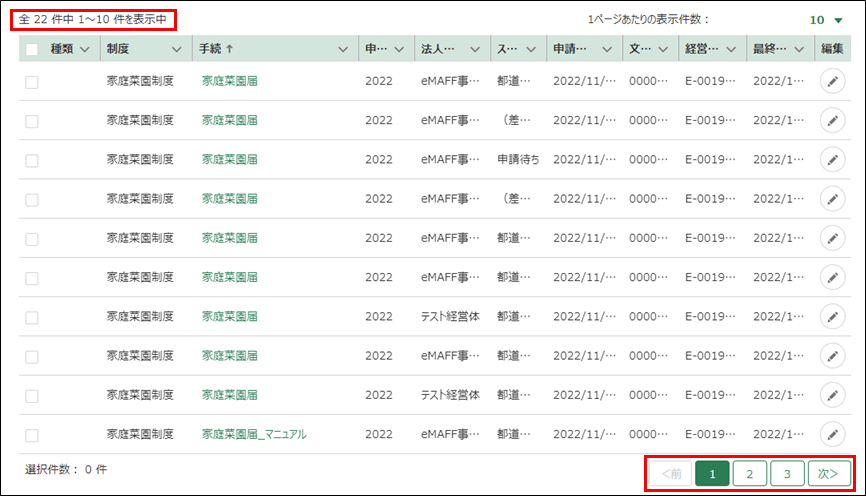Image resolution: width=866 pixels, height=496 pixels.
Task: Go to page 3 of results
Action: (x=787, y=473)
